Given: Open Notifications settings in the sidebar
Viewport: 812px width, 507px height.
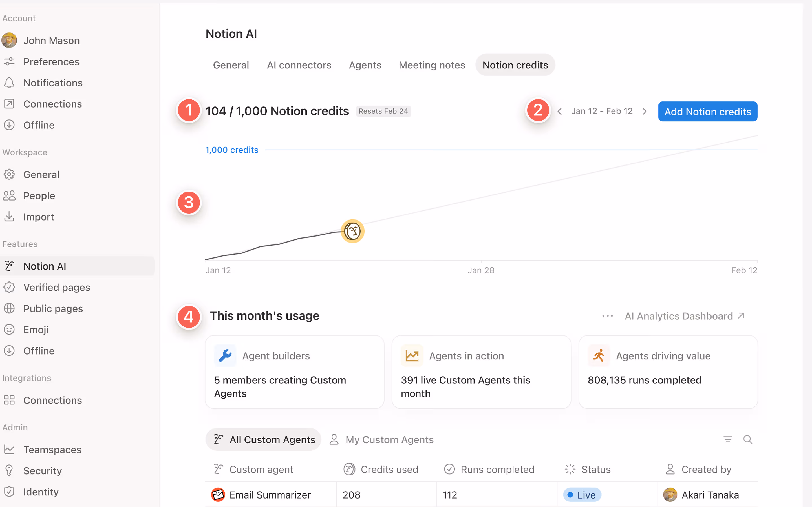Looking at the screenshot, I should (x=53, y=83).
